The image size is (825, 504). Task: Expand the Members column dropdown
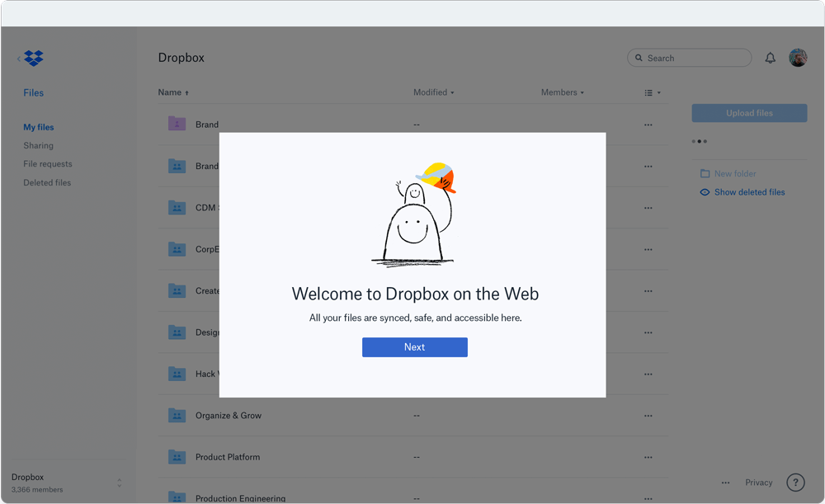[563, 92]
